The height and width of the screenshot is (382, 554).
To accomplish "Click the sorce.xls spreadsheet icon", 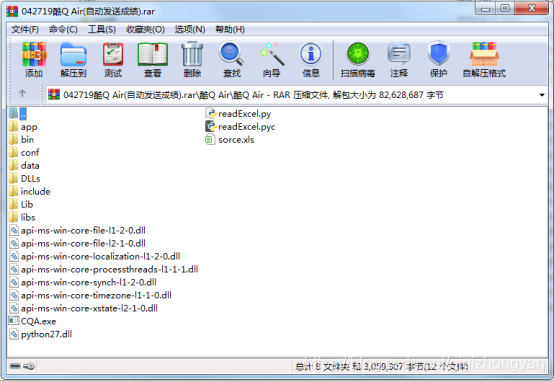I will pos(210,140).
